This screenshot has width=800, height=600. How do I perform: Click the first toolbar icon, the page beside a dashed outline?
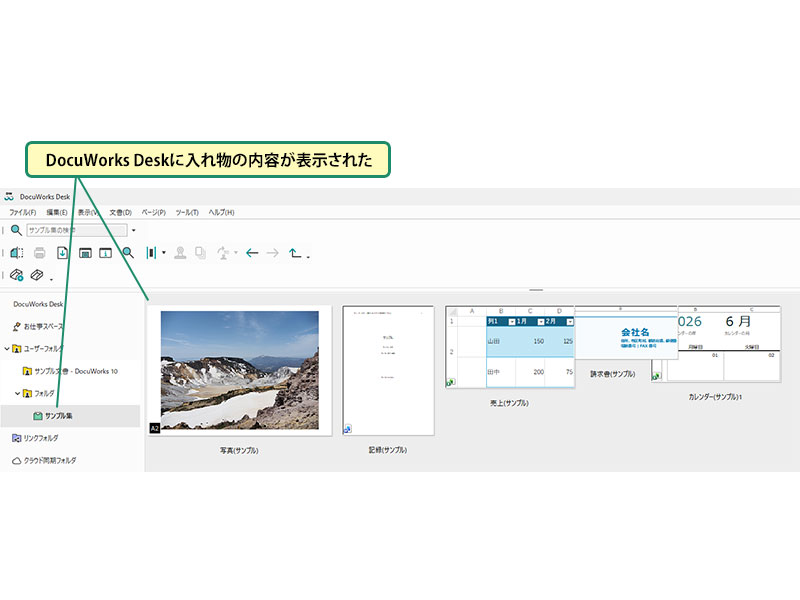coord(17,253)
